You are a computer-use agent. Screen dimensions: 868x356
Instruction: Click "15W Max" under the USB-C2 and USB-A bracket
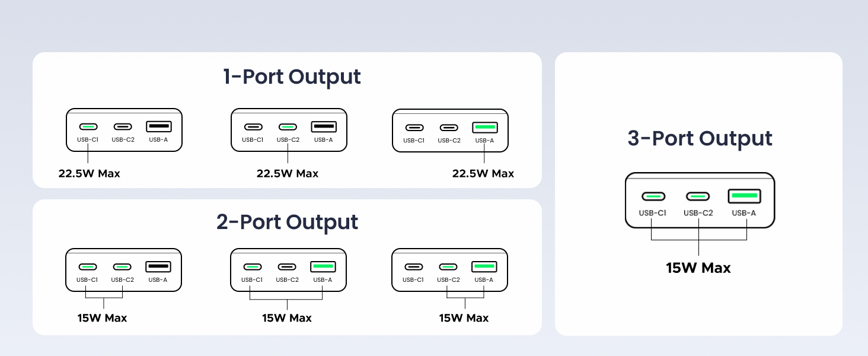click(x=464, y=318)
